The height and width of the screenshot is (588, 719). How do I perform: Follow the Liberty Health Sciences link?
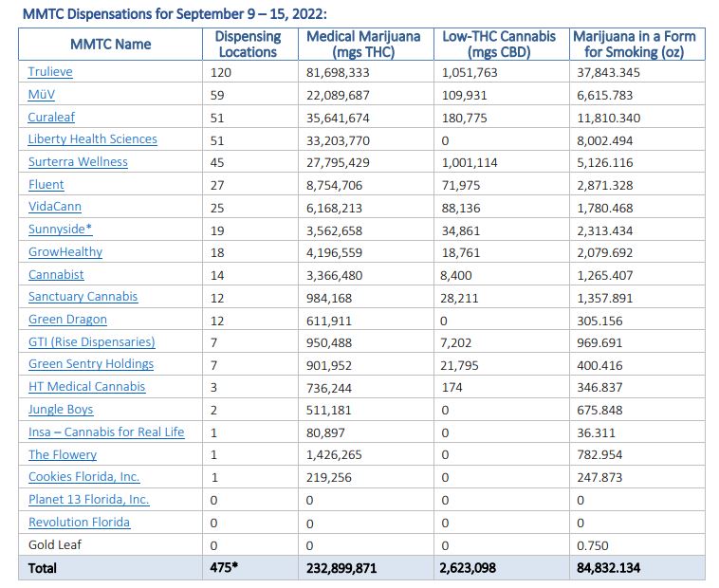click(x=92, y=139)
